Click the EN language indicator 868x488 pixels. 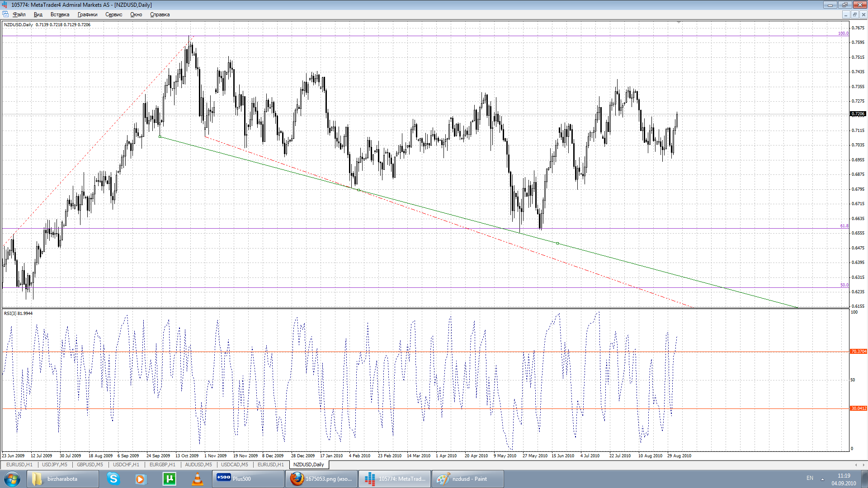(810, 478)
